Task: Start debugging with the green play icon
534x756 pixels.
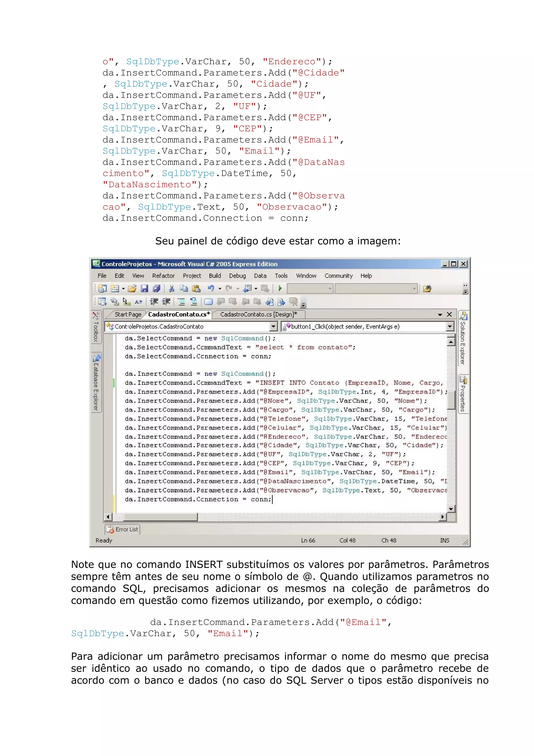Action: point(280,289)
